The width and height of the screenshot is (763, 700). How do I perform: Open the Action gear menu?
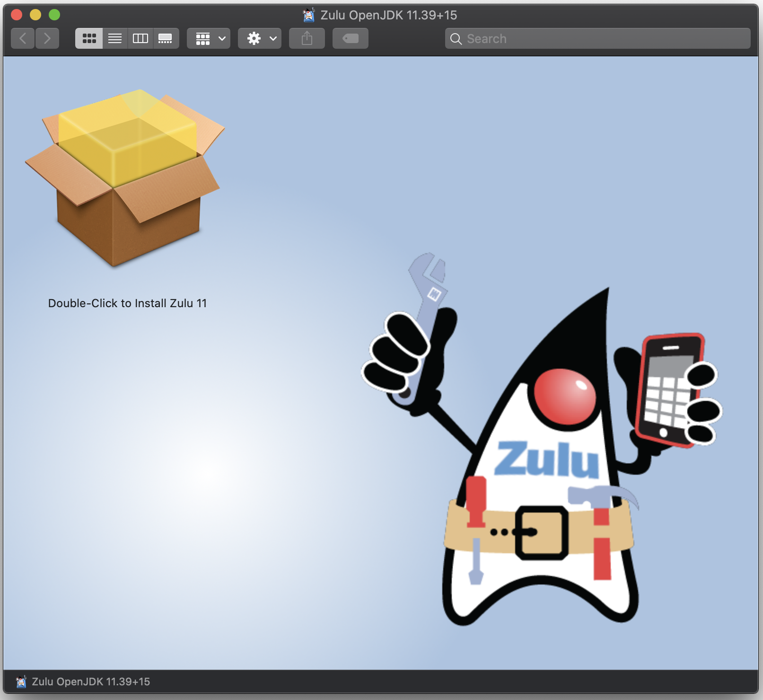tap(254, 38)
